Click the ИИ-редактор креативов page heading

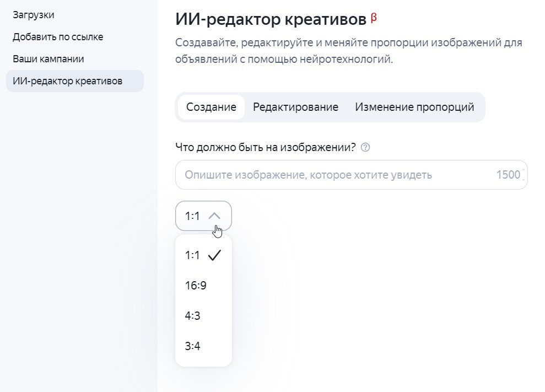click(x=269, y=18)
